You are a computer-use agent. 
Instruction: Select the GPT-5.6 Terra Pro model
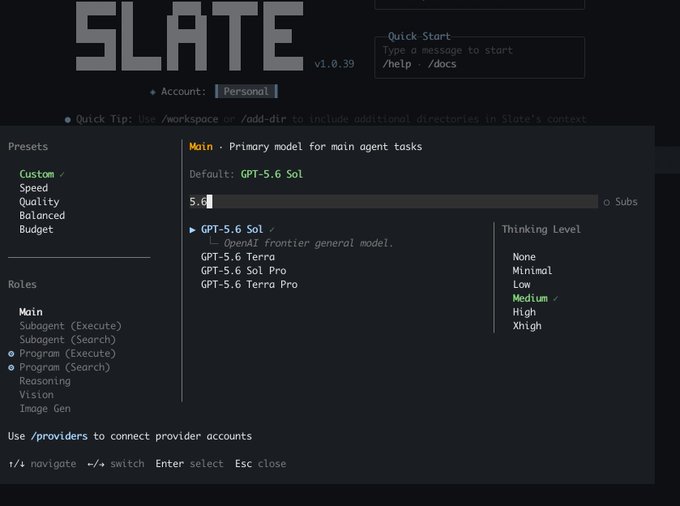click(x=249, y=284)
